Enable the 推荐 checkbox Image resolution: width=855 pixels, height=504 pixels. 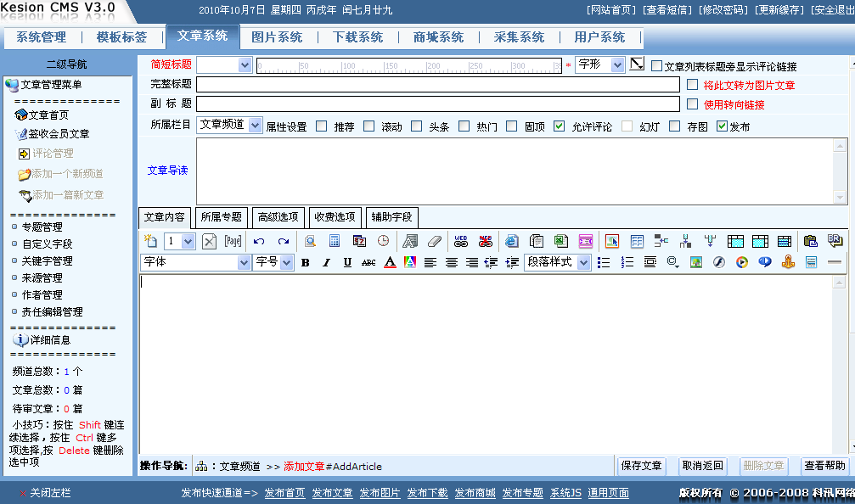pos(320,126)
